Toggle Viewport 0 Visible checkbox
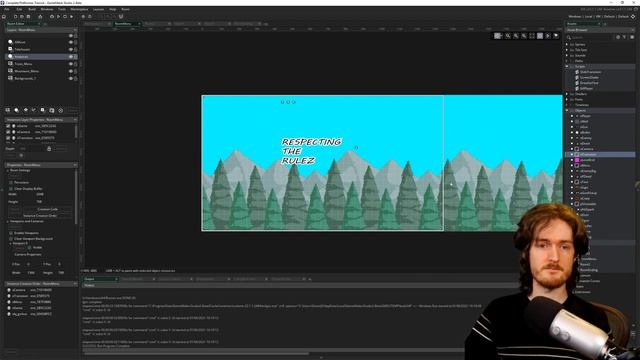This screenshot has height=360, width=640. 29,247
